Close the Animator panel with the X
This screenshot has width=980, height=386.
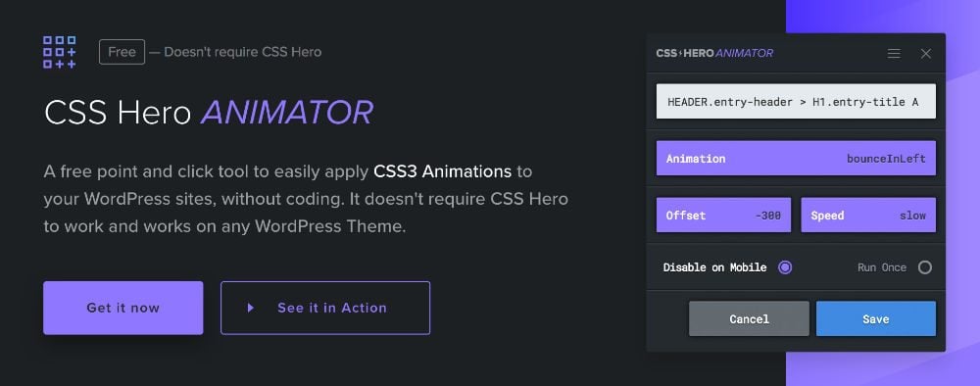(x=926, y=54)
